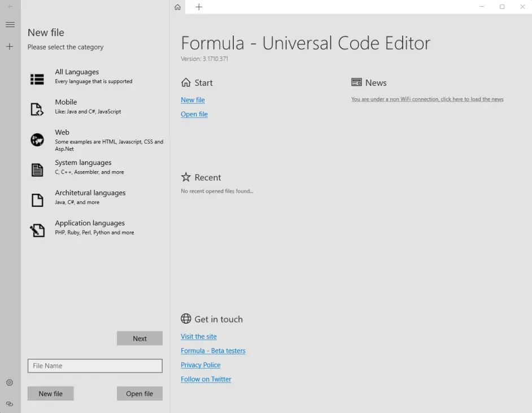Click the Mobile category icon

(37, 109)
